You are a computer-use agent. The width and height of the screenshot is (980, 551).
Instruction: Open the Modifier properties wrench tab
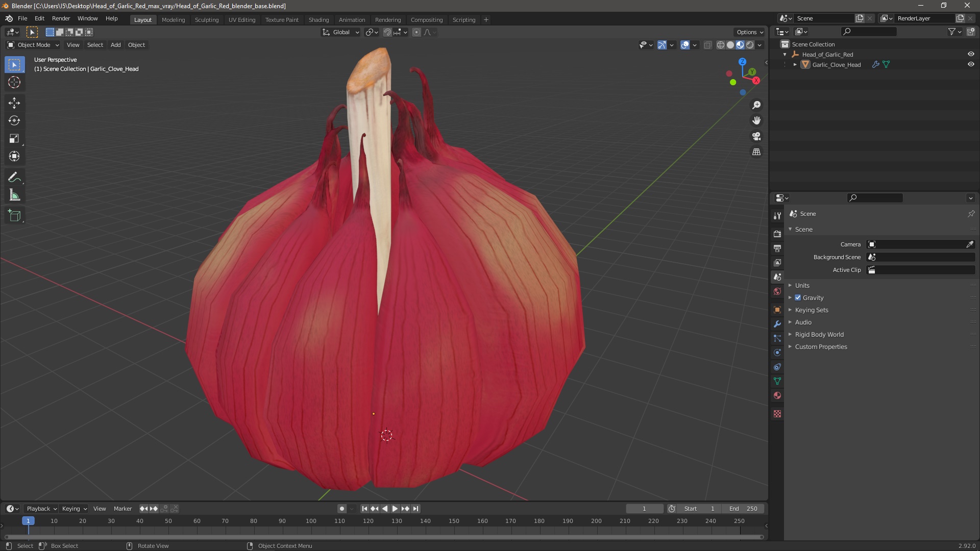click(x=777, y=324)
